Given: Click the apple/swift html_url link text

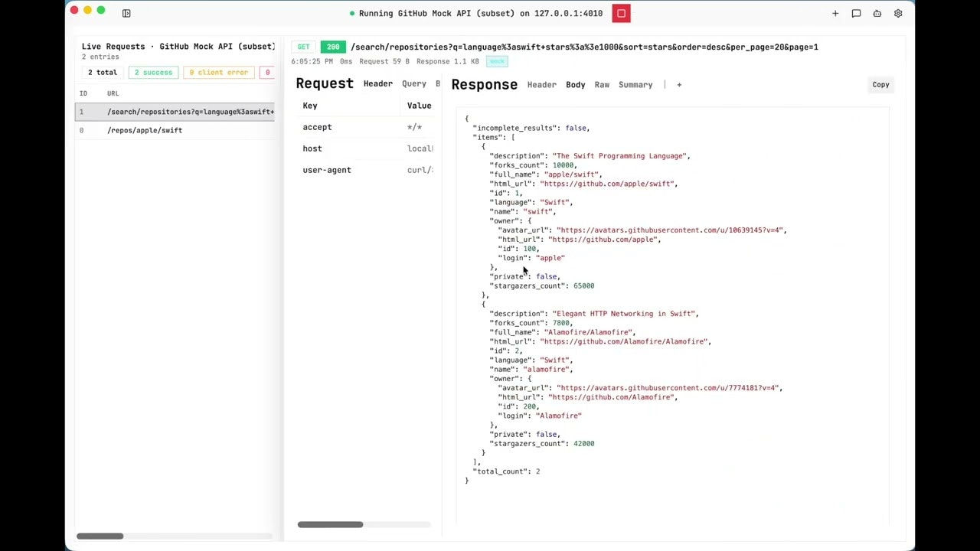Looking at the screenshot, I should pyautogui.click(x=608, y=184).
